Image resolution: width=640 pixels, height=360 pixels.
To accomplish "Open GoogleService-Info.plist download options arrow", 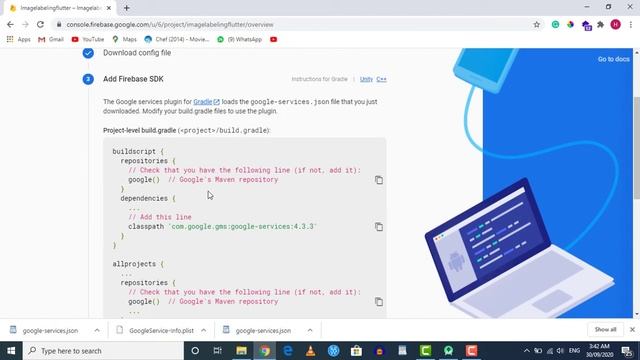I will (x=204, y=330).
